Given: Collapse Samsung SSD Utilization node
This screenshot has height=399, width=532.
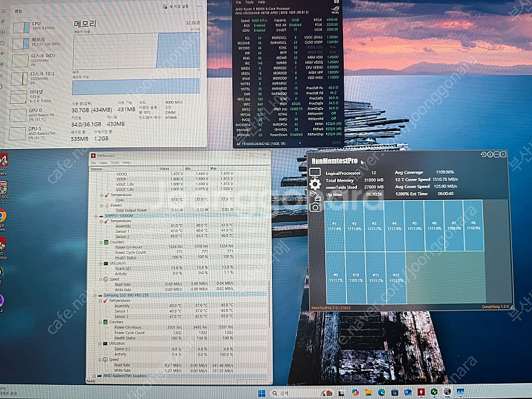Looking at the screenshot, I should pyautogui.click(x=100, y=343).
